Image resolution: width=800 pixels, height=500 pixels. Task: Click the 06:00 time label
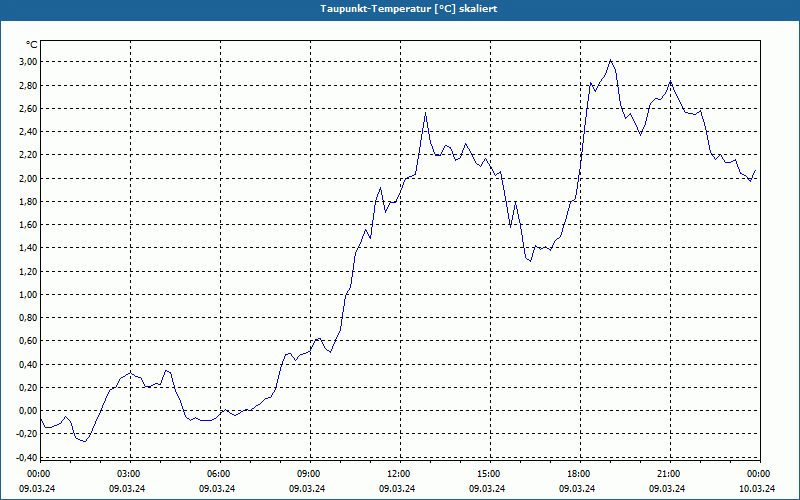coord(220,474)
